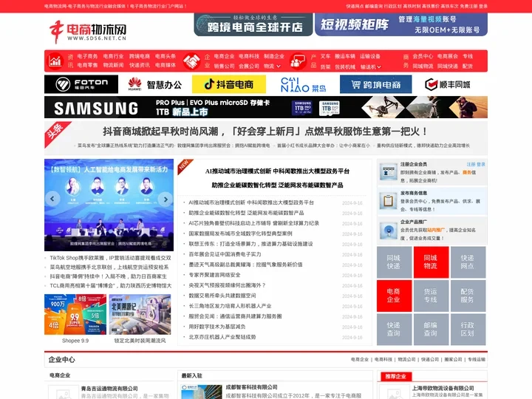This screenshot has height=399, width=532.
Task: Click the 企业产品推广 speaker icon
Action: (388, 231)
